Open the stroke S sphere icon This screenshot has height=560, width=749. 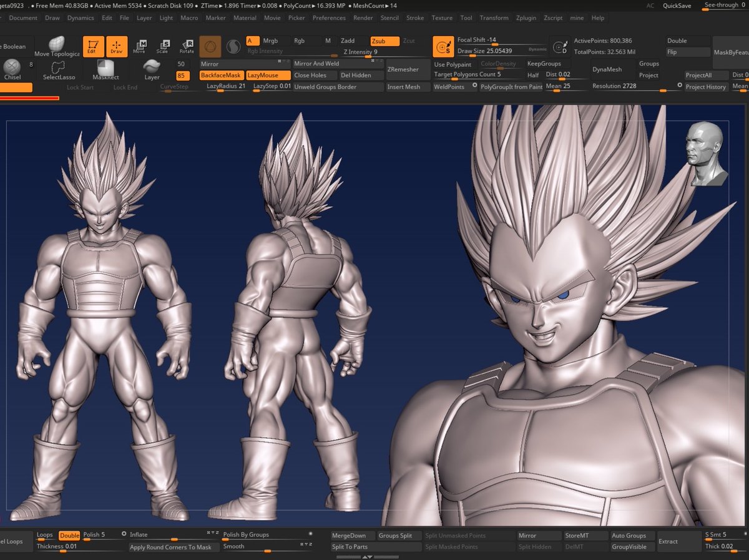(233, 46)
